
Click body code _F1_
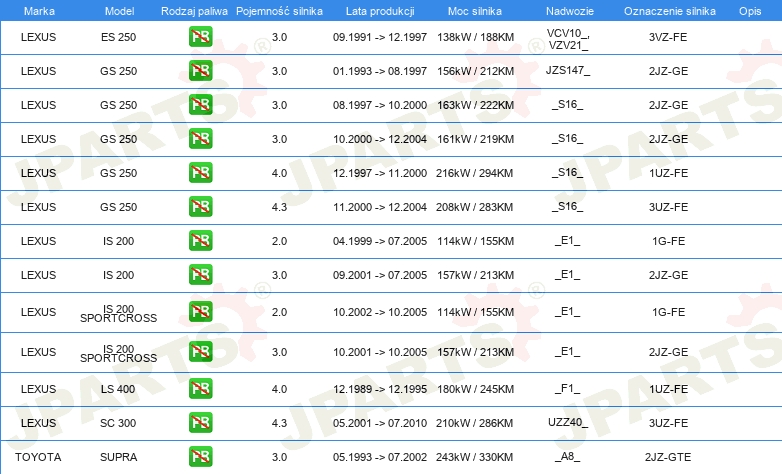(x=568, y=388)
